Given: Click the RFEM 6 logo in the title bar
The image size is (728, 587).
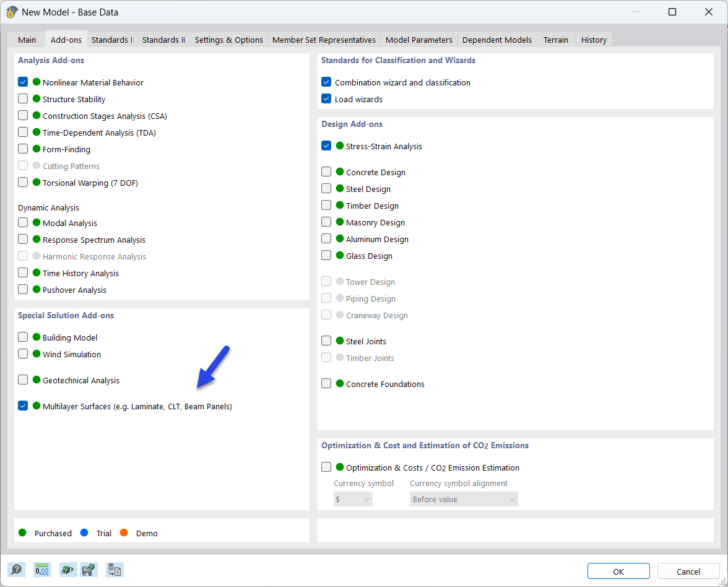Looking at the screenshot, I should [12, 12].
